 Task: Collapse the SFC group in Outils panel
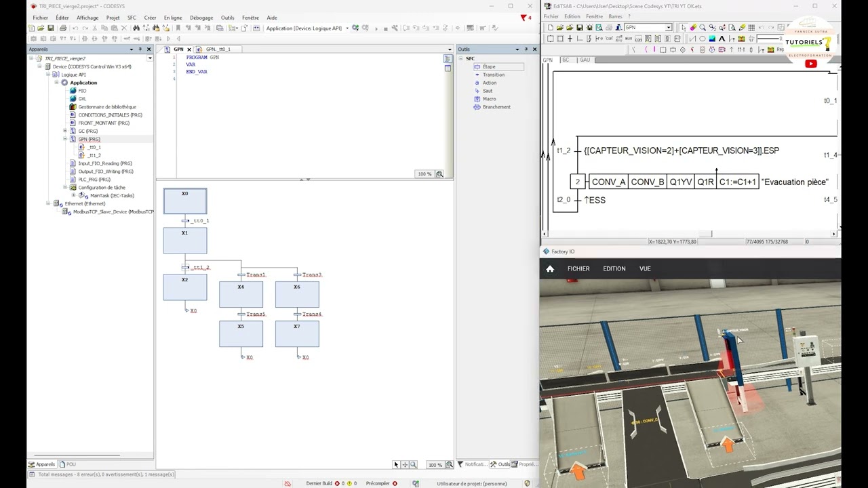(460, 58)
